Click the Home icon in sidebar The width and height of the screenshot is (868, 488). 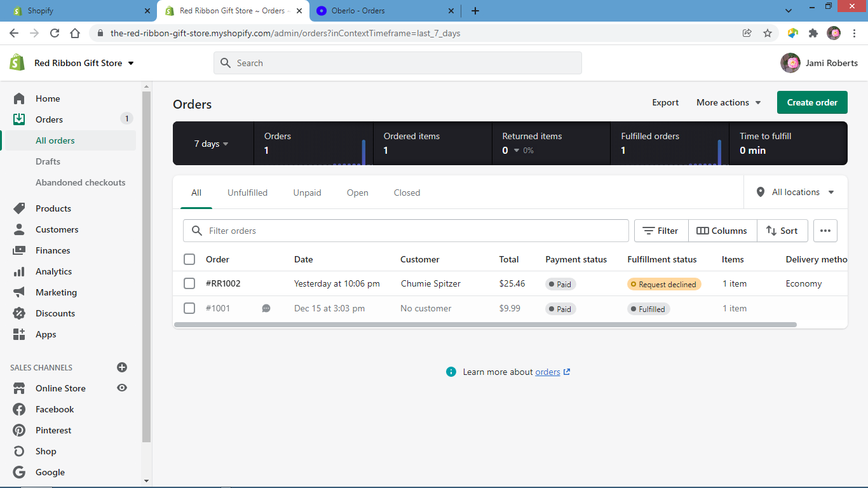[x=19, y=98]
